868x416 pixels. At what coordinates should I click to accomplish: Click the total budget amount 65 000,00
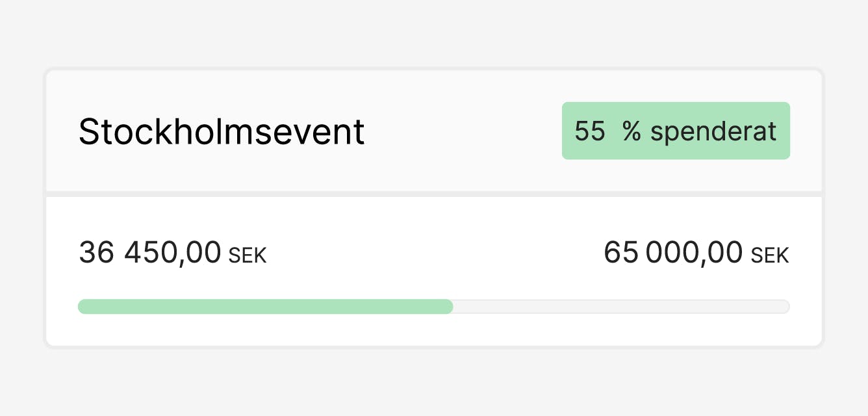tap(673, 253)
